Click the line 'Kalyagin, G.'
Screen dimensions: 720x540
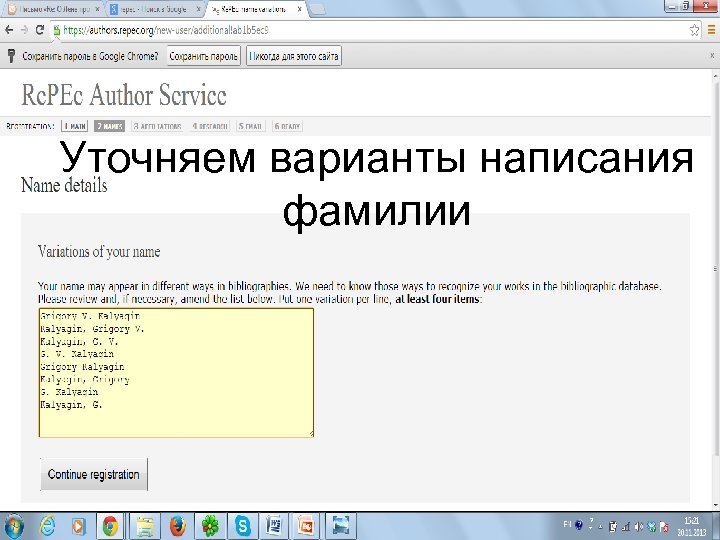pyautogui.click(x=71, y=405)
